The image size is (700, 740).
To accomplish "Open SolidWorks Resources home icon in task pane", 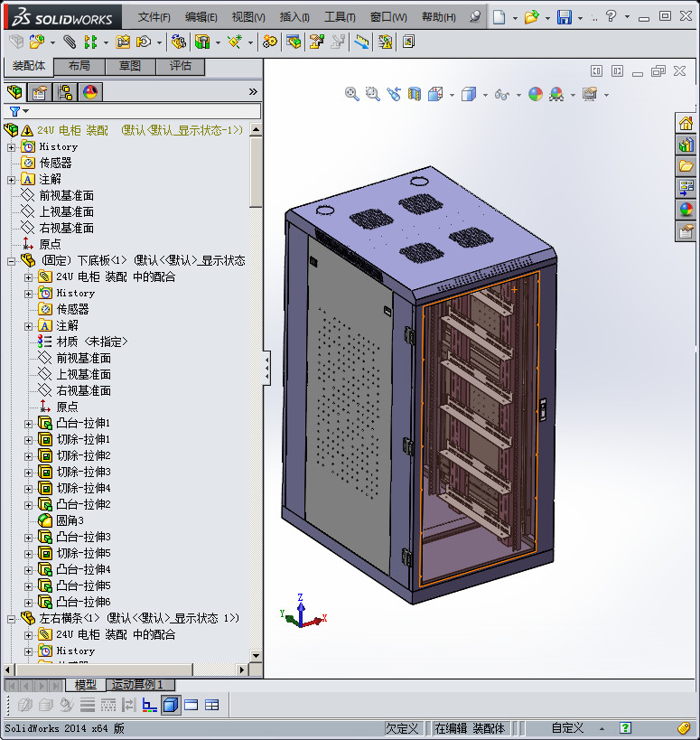I will click(x=686, y=124).
